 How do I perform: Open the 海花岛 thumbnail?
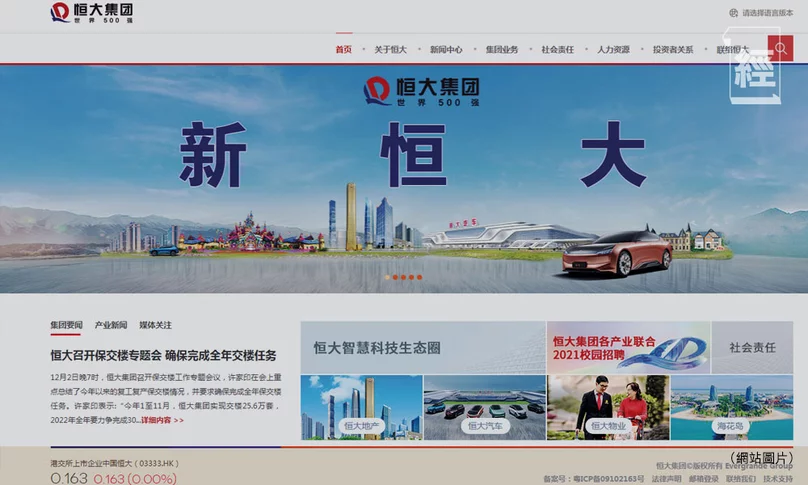732,407
